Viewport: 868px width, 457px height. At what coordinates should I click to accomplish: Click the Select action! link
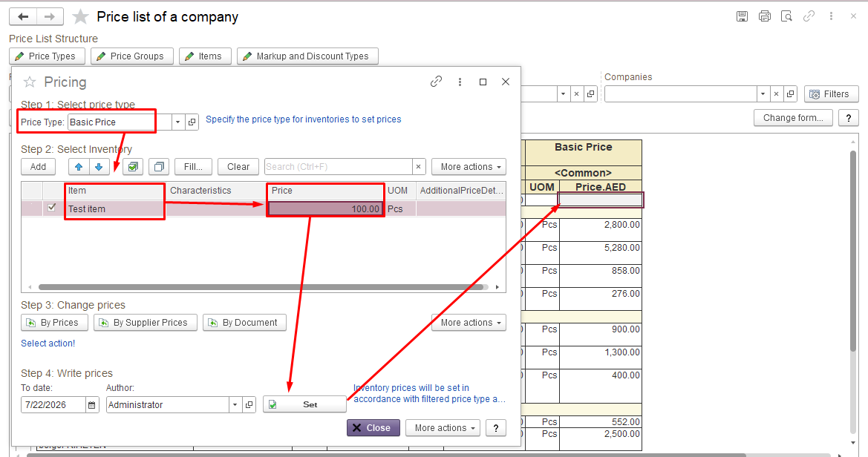(48, 343)
